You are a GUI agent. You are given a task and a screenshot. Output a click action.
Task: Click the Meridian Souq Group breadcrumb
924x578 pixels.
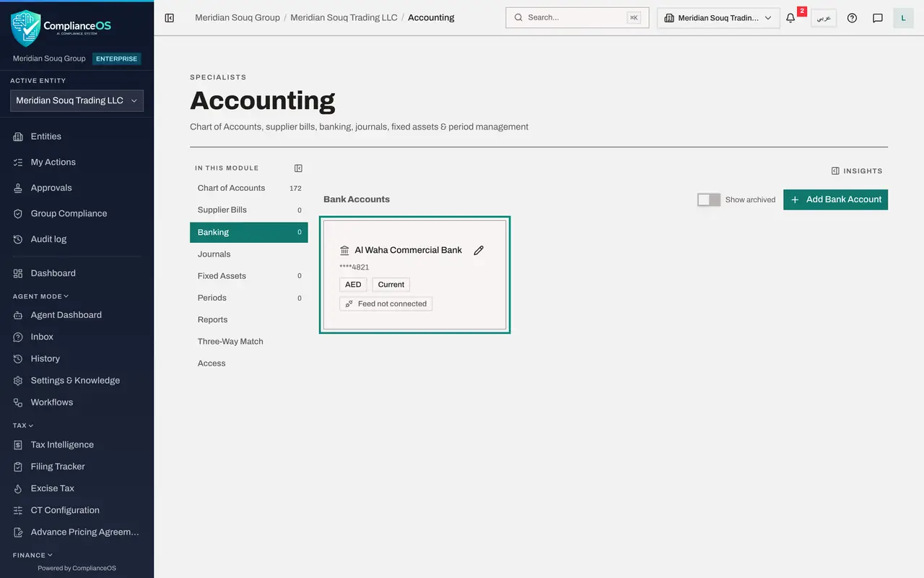pos(237,17)
